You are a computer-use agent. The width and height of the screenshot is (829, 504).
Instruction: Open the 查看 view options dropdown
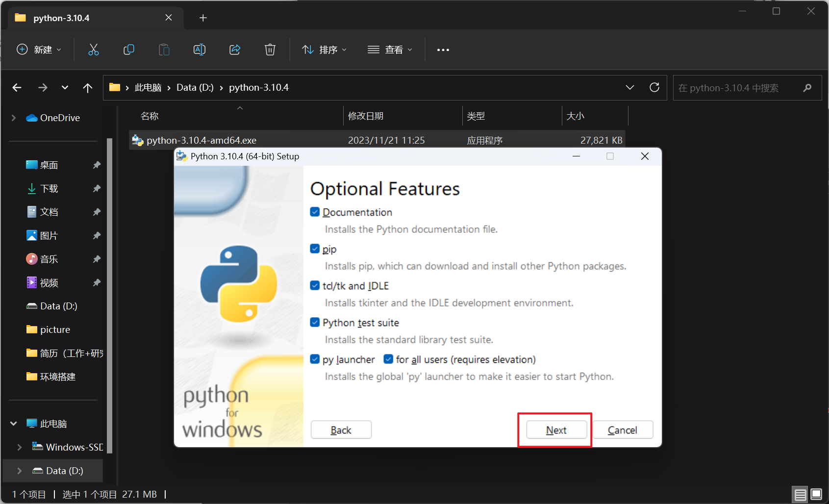coord(390,50)
